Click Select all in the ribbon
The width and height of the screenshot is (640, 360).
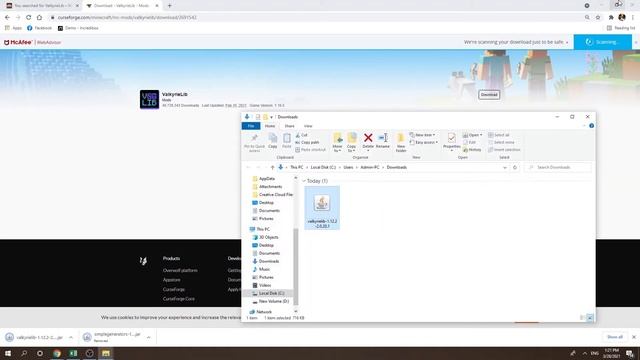click(x=499, y=135)
